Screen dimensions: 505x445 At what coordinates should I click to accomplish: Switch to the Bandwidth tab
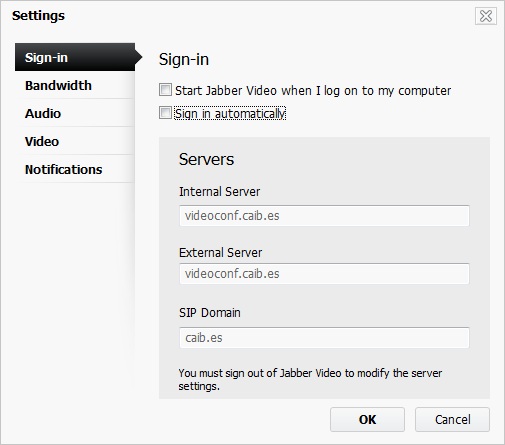75,85
